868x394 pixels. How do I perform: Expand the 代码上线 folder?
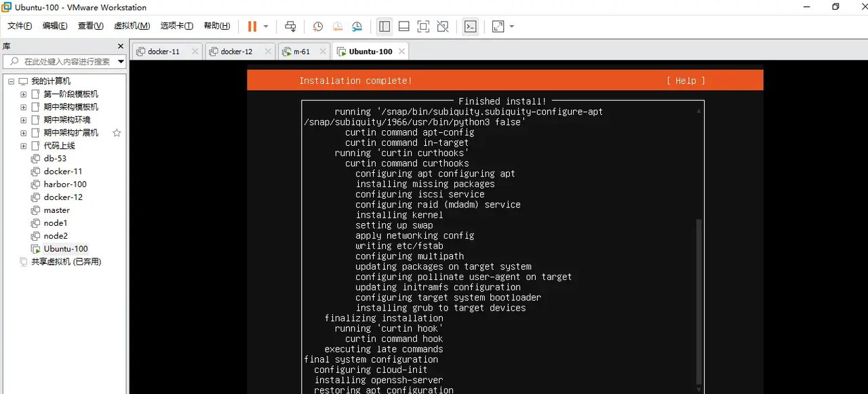tap(23, 145)
